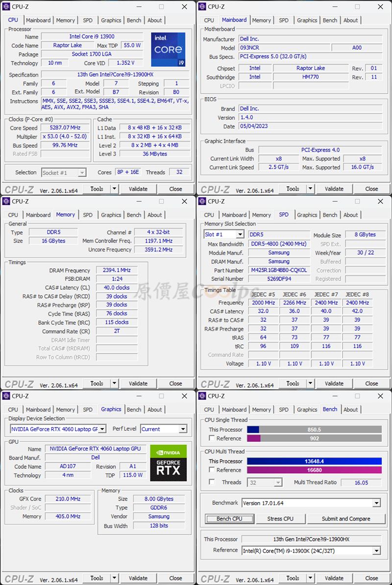Click the multi thread This Processor 13648.4 bar
This screenshot has height=585, width=392.
(315, 461)
